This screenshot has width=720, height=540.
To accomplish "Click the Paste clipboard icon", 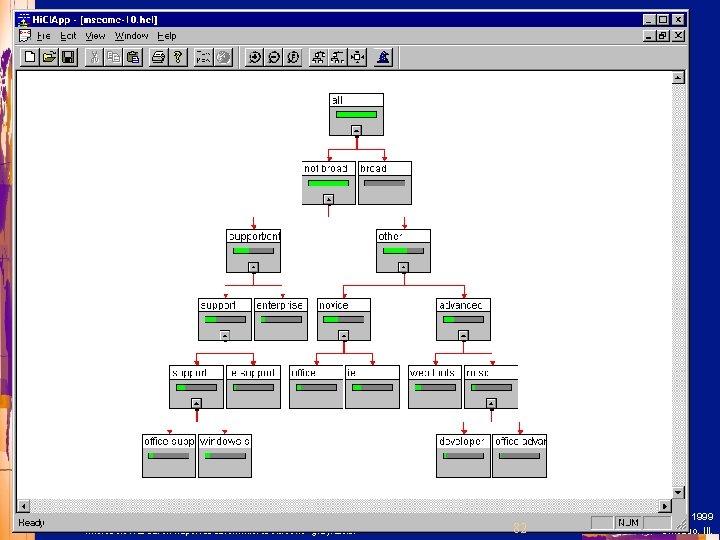I will pos(133,57).
